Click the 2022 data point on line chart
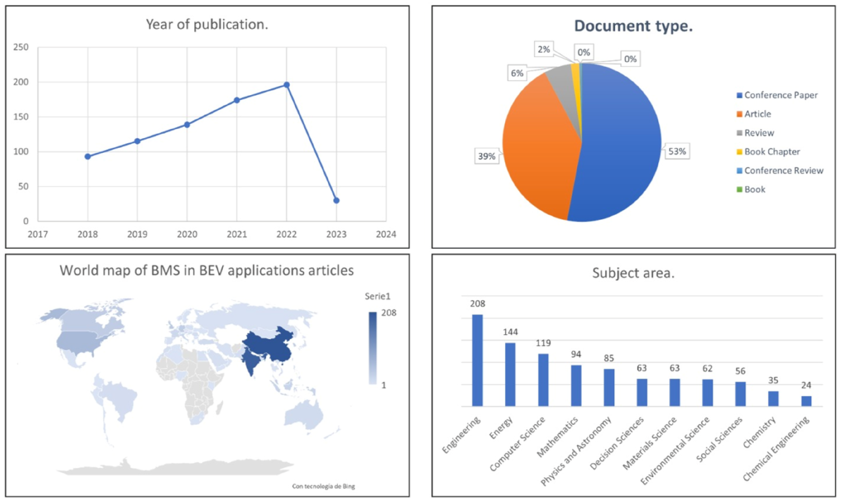The width and height of the screenshot is (842, 504). tap(287, 85)
